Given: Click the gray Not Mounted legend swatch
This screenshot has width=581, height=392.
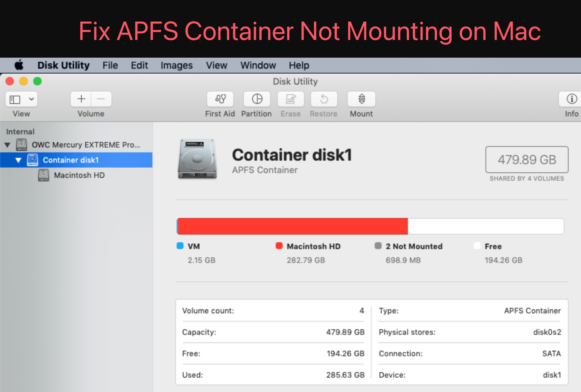Looking at the screenshot, I should [378, 246].
